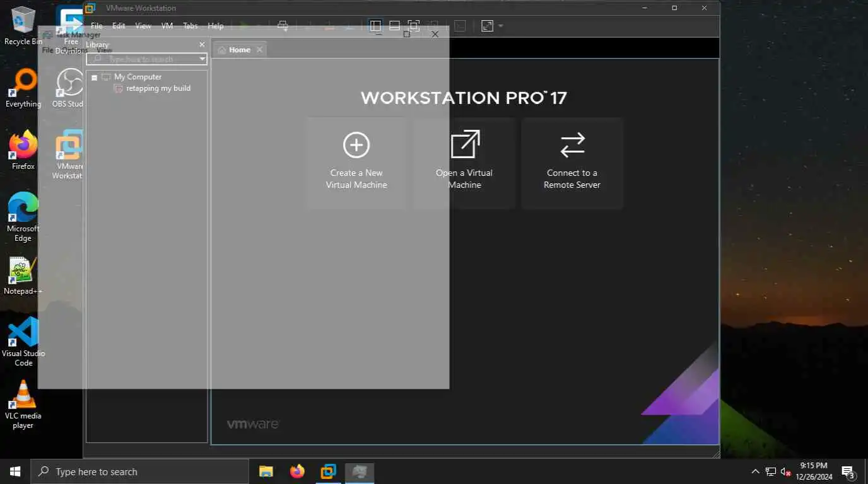Click Send Ctrl+Alt+Del toolbar icon
The height and width of the screenshot is (484, 868).
click(283, 26)
